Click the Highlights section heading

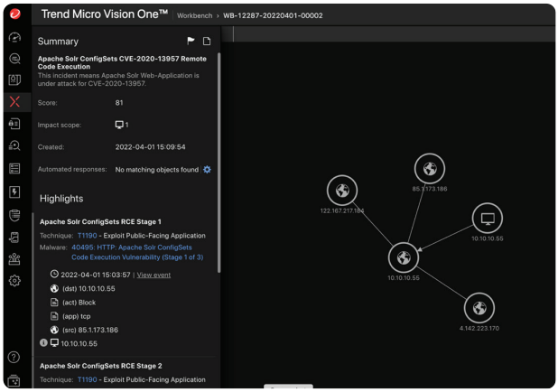pos(61,199)
